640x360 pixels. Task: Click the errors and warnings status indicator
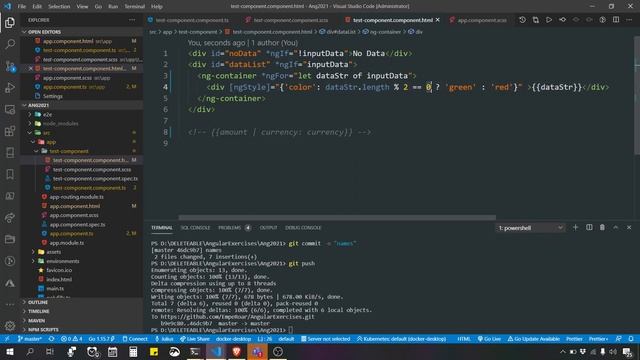pos(72,339)
